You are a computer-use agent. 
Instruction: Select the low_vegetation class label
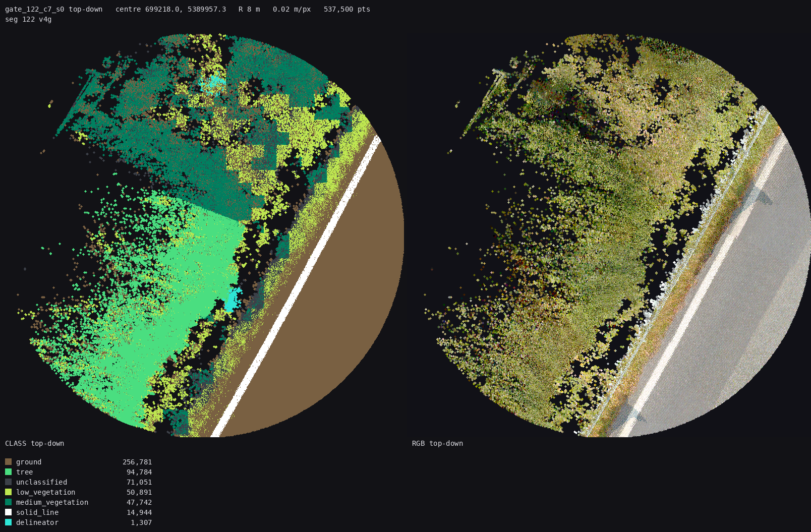coord(45,492)
